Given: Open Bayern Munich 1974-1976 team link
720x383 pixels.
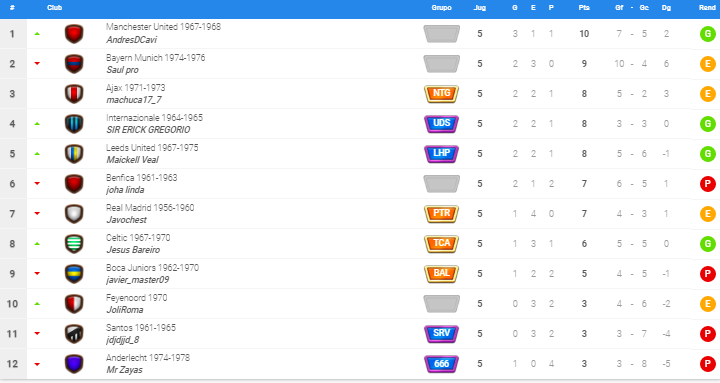Looking at the screenshot, I should (155, 58).
